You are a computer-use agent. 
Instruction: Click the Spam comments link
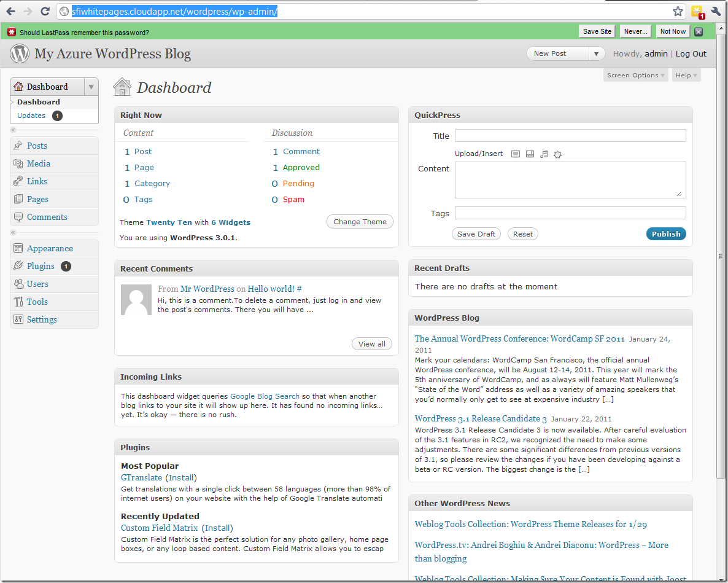(293, 199)
